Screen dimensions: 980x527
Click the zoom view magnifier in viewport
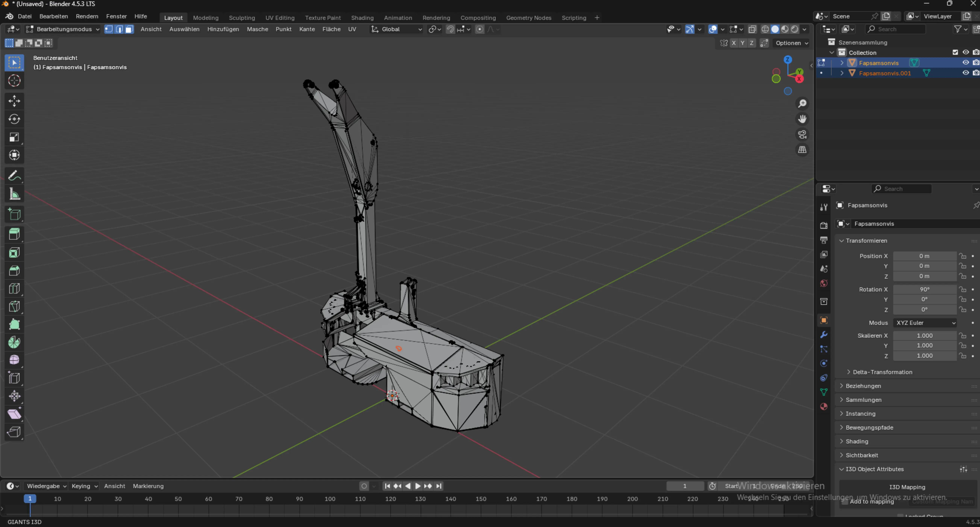[802, 103]
